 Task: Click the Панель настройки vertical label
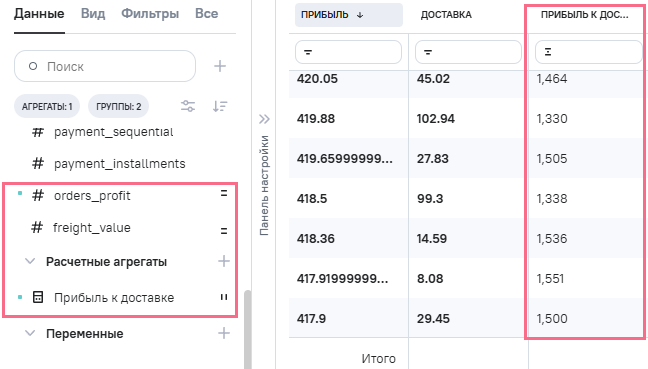click(x=264, y=186)
